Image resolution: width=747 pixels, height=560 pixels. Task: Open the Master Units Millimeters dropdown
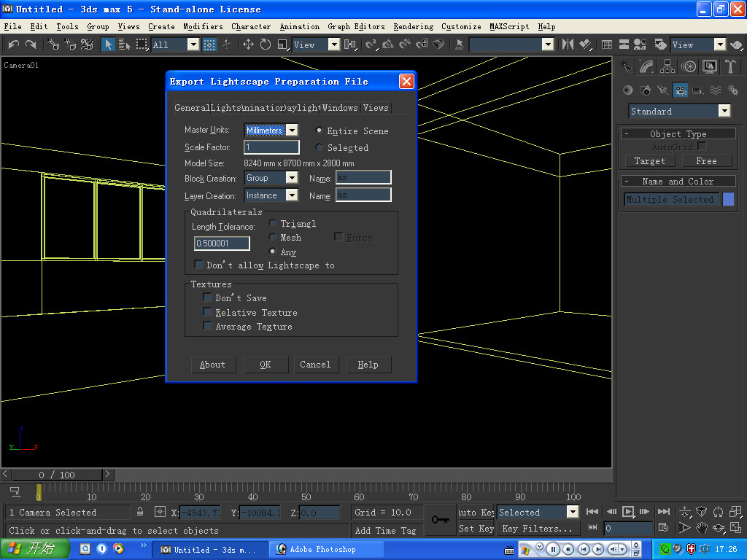click(291, 131)
